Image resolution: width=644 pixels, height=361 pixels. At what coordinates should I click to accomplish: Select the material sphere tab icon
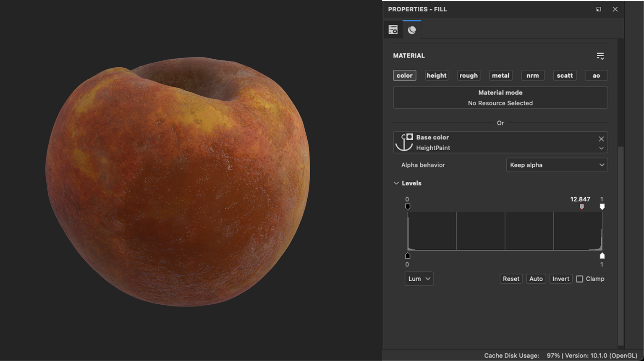412,30
